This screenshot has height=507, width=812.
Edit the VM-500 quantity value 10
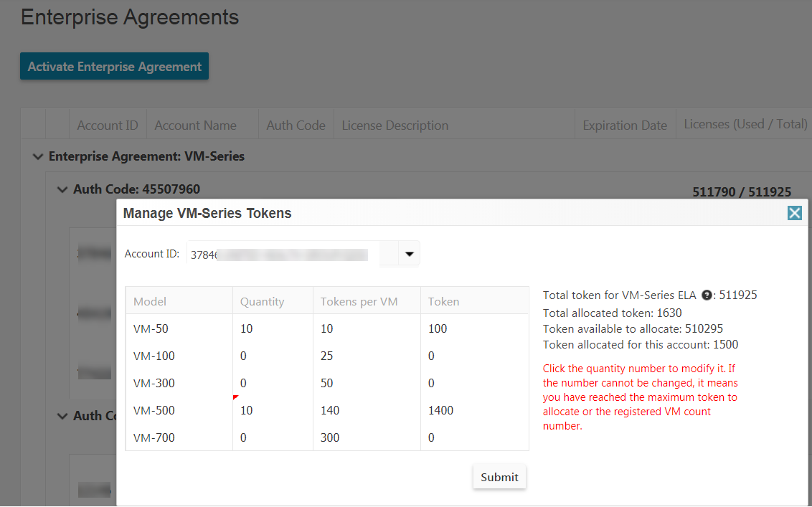pyautogui.click(x=247, y=411)
